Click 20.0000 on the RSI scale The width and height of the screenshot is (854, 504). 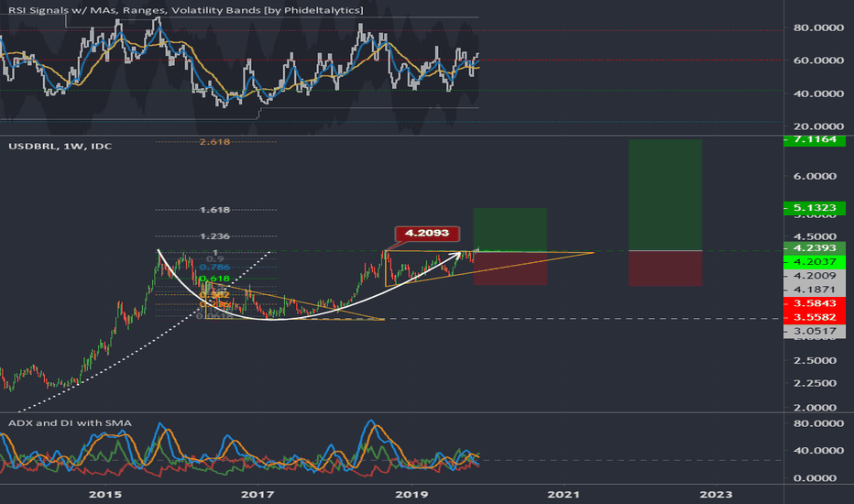tap(818, 126)
